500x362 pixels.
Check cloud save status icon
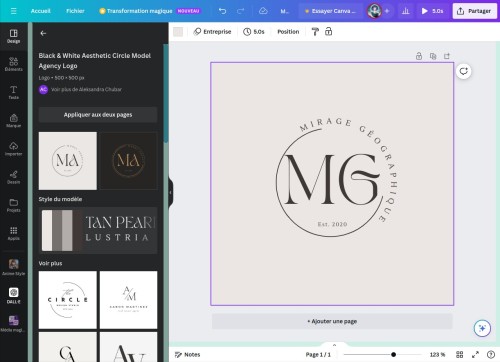tap(263, 11)
